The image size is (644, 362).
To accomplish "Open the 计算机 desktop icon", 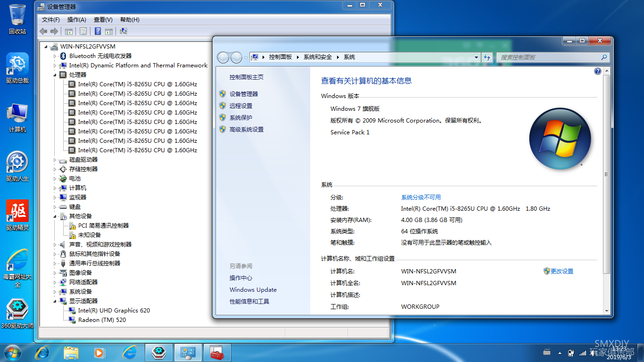I will point(17,118).
